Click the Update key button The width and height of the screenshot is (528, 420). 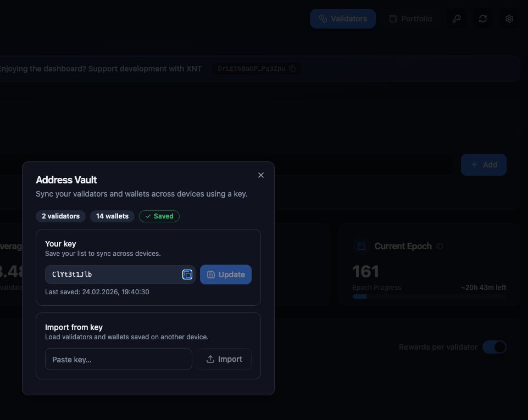click(x=226, y=275)
